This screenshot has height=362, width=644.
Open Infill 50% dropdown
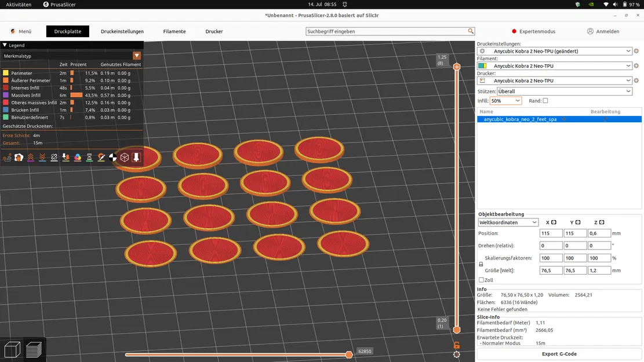coord(505,101)
